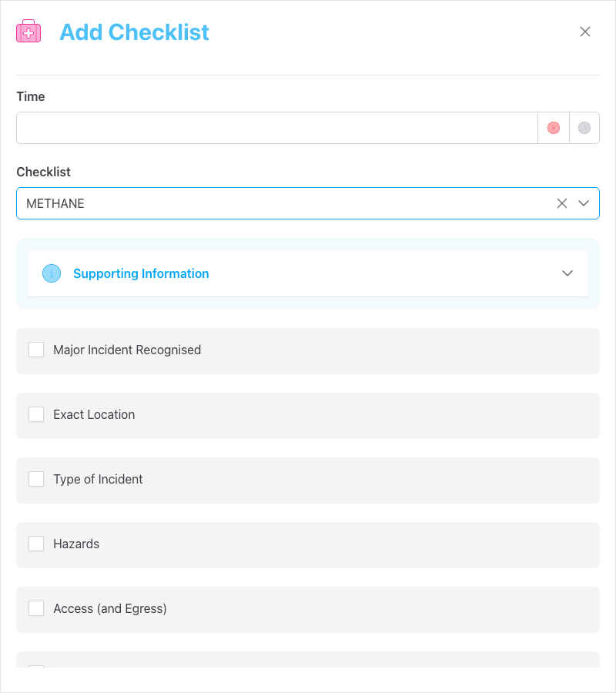Click the Supporting Information link
616x693 pixels.
click(141, 273)
